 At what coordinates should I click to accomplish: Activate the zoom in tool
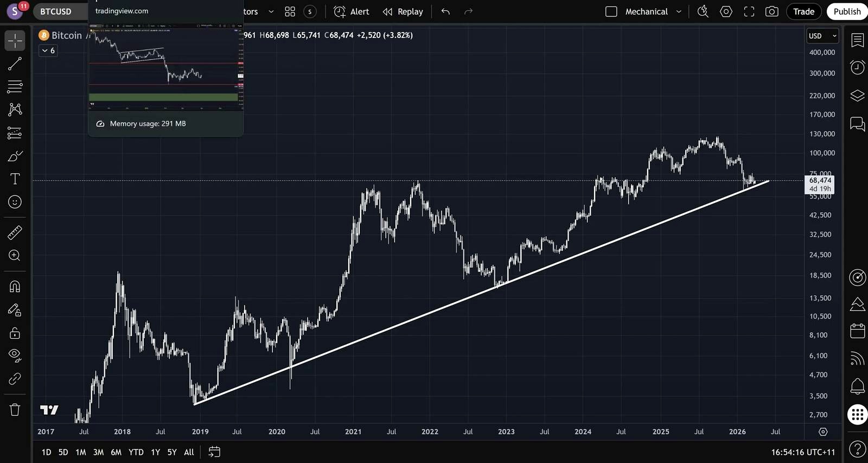pyautogui.click(x=15, y=256)
